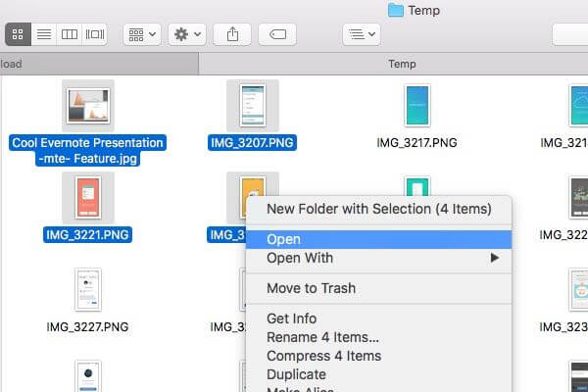Select the IMG_3221.PNG thumbnail
The height and width of the screenshot is (392, 588).
88,198
